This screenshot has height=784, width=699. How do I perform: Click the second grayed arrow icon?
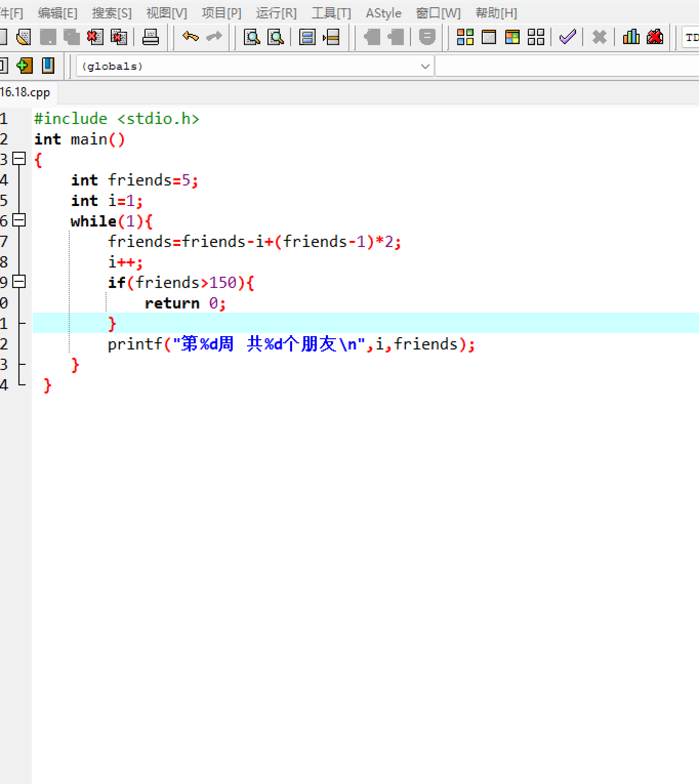point(396,37)
